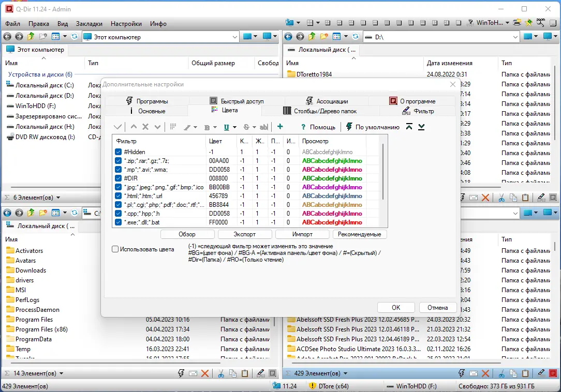The image size is (561, 392).
Task: Click filter list vertical scrollbar
Action: tap(383, 172)
